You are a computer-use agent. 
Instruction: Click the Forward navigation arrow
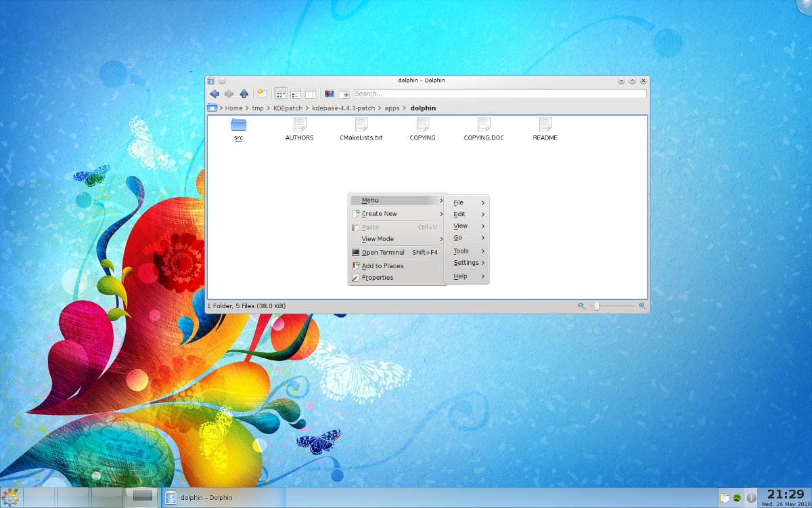click(229, 93)
